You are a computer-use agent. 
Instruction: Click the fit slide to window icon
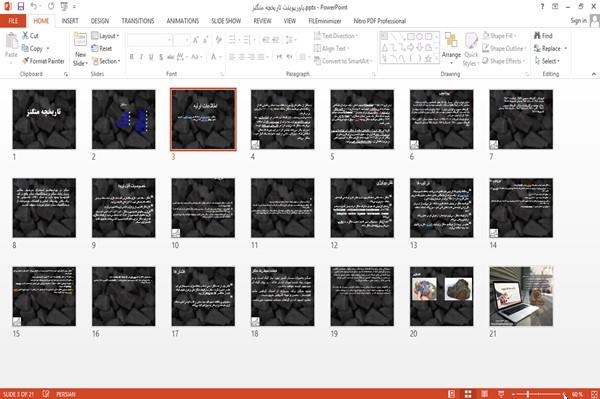coord(594,394)
